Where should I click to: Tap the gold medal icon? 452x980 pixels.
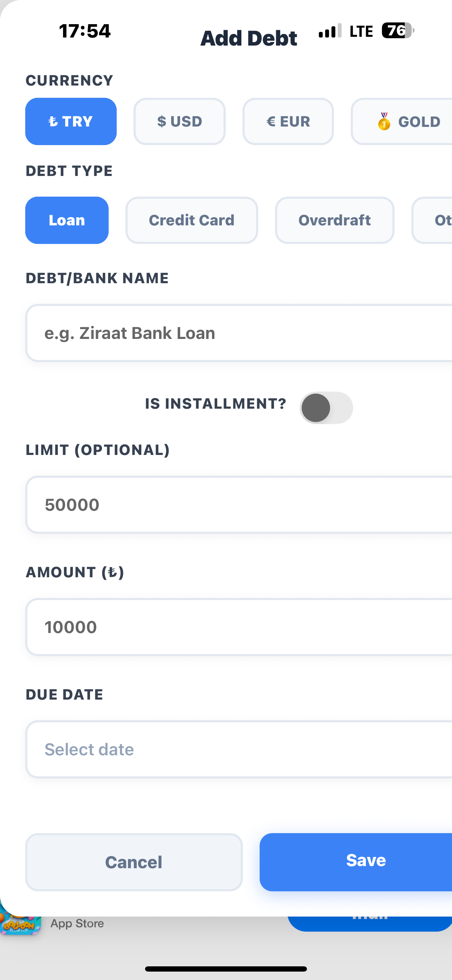coord(384,121)
